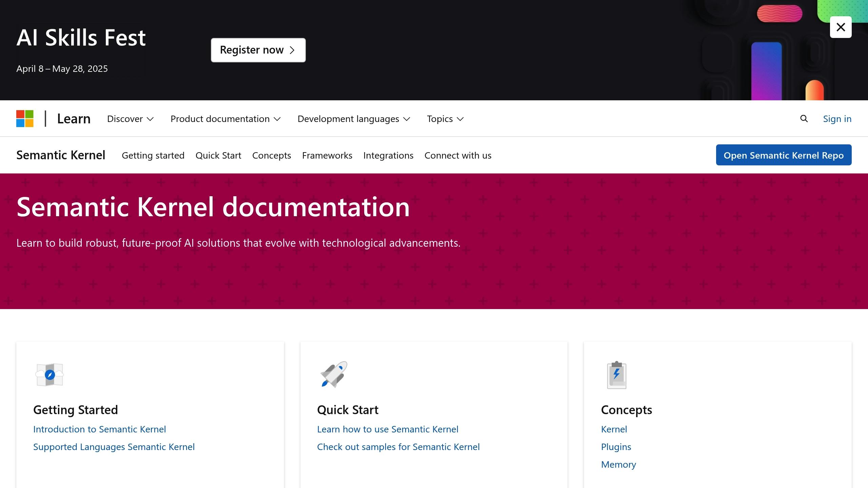Sign in to Microsoft Learn

point(837,119)
